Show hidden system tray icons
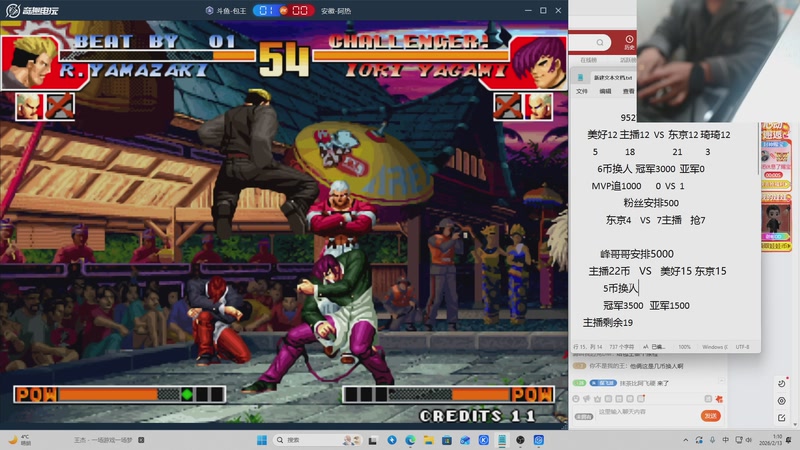The height and width of the screenshot is (450, 800). (686, 440)
